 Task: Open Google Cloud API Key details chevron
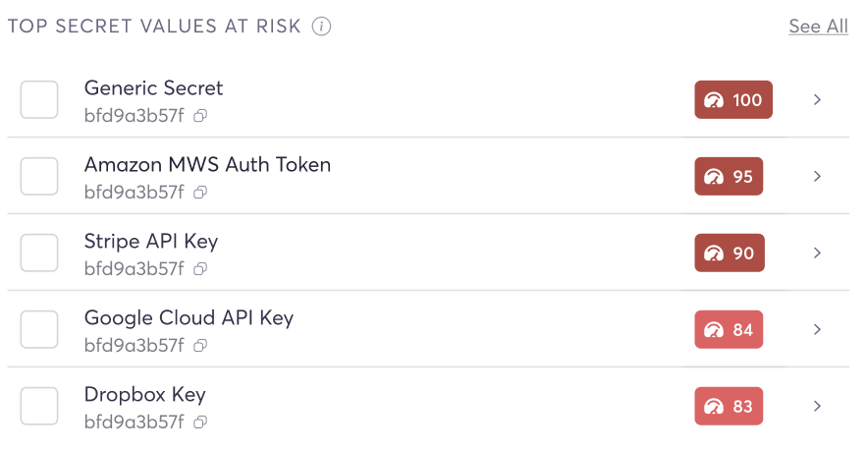point(817,330)
